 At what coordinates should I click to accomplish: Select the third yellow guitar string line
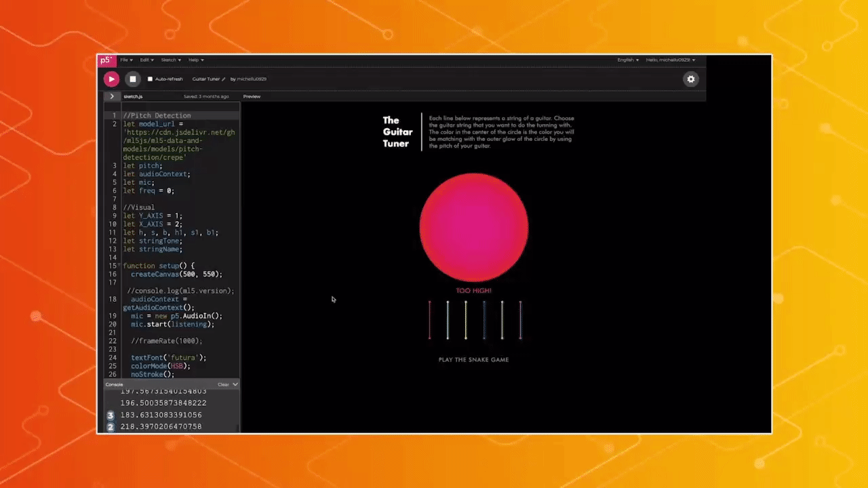[466, 320]
